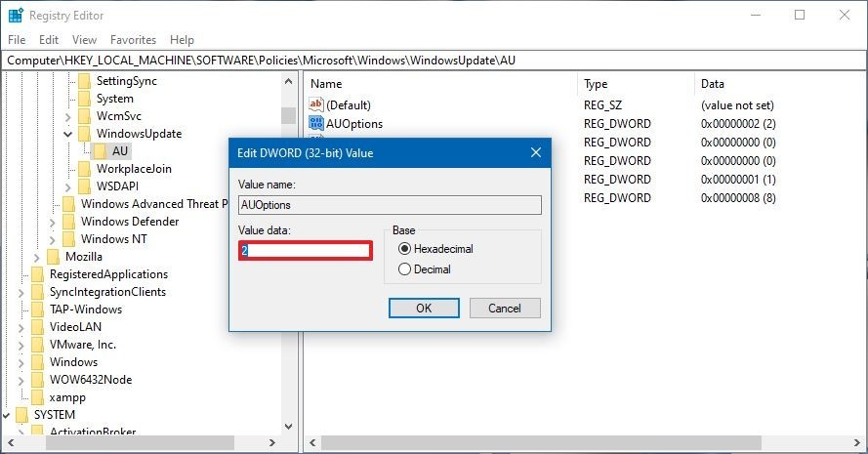
Task: Click the SyncIntegrationClients folder icon
Action: click(38, 292)
